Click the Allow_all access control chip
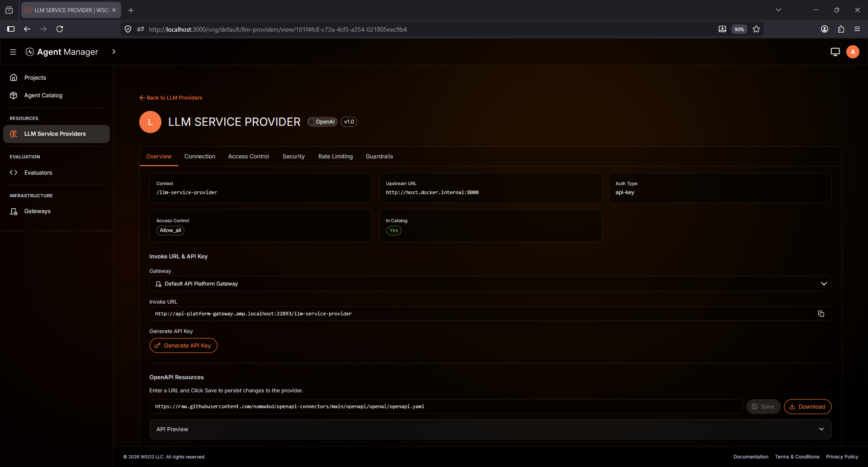Screen dimensions: 868x467 [x=170, y=231]
